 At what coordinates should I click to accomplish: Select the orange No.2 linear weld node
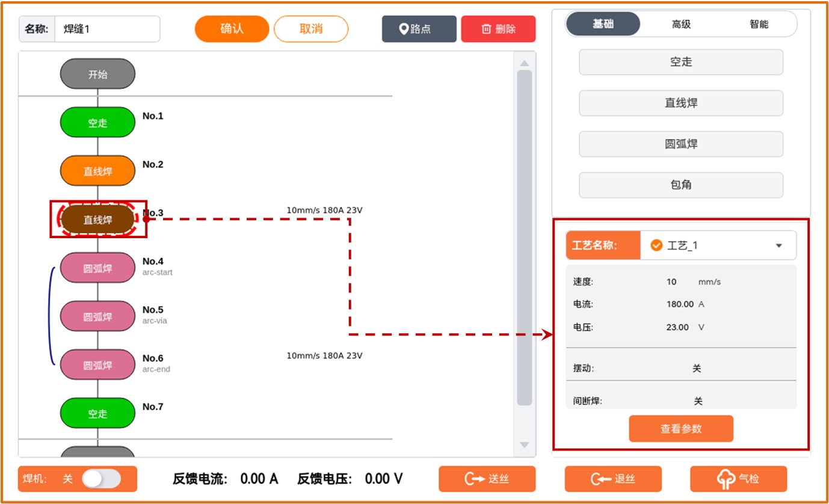pyautogui.click(x=97, y=171)
